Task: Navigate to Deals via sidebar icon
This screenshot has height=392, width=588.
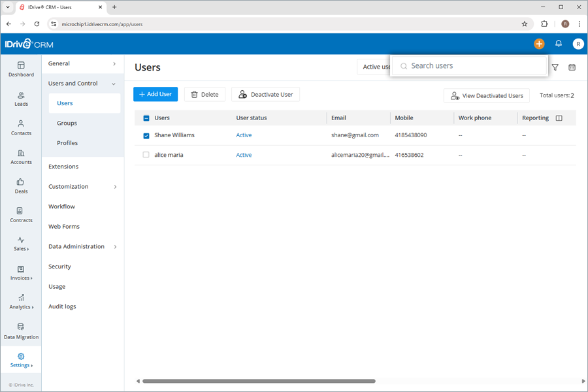Action: [x=21, y=186]
